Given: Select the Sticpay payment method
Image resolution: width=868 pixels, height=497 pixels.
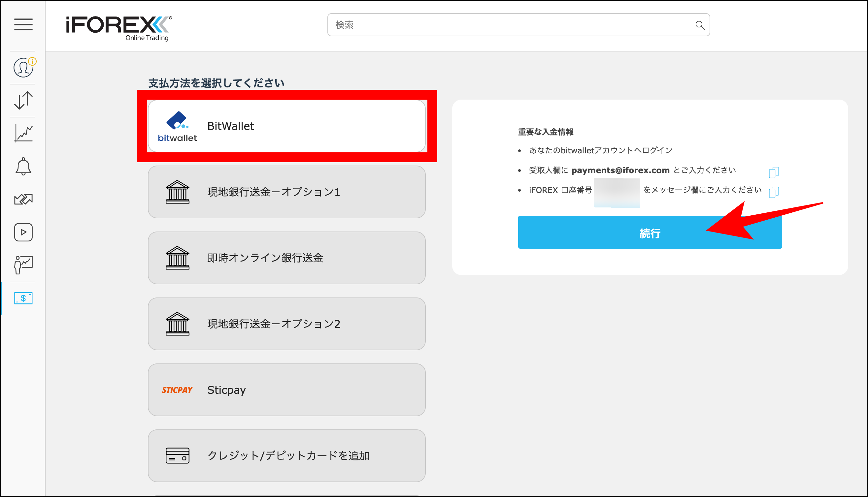Looking at the screenshot, I should (286, 390).
